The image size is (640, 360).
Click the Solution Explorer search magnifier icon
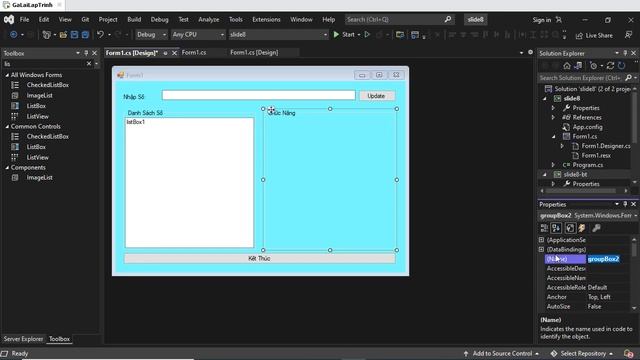click(x=628, y=78)
